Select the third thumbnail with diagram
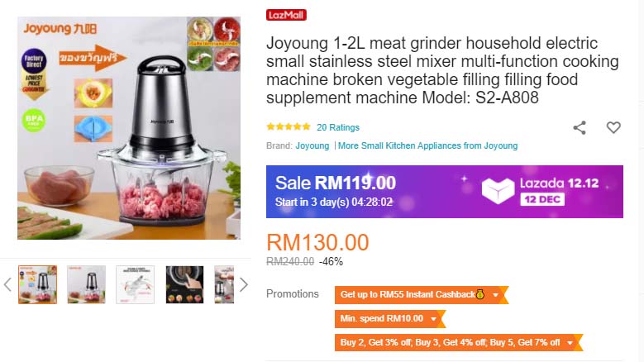 pos(135,284)
